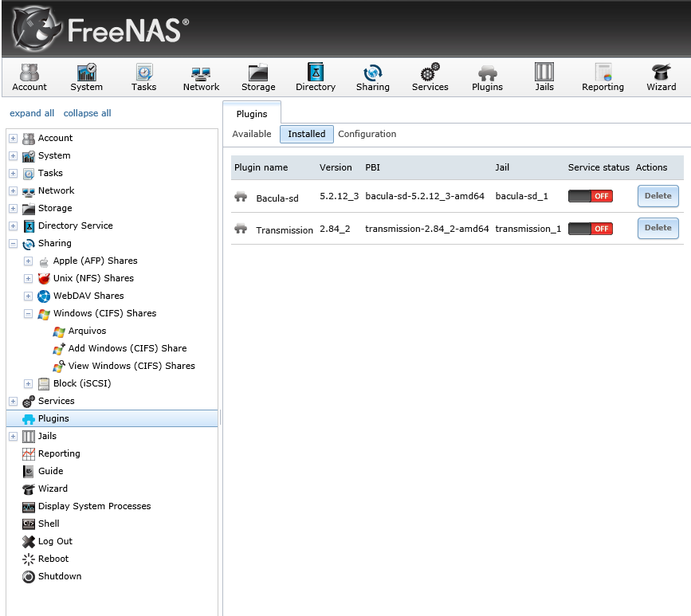691x616 pixels.
Task: Click the collapse all link
Action: (87, 113)
